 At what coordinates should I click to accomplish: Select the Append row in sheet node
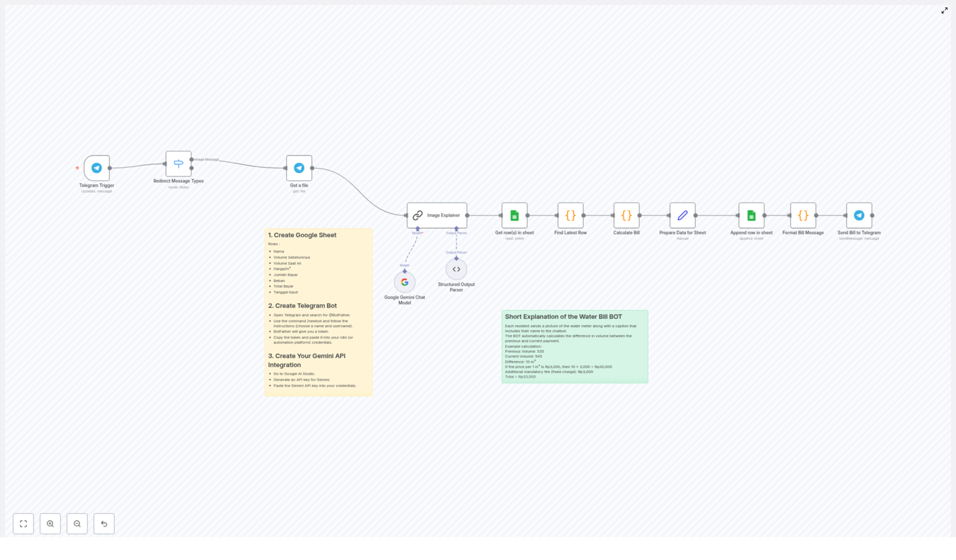(751, 216)
